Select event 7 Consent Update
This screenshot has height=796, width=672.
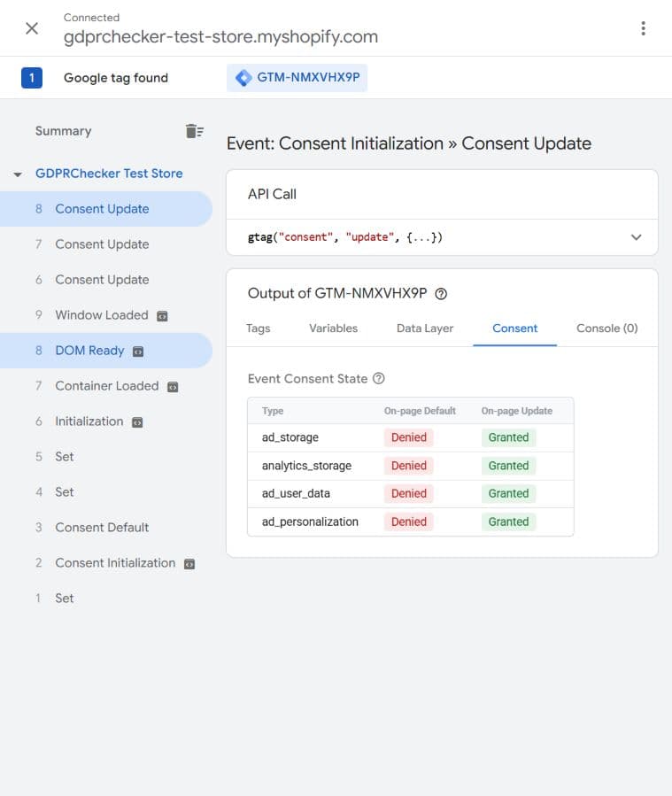(106, 244)
